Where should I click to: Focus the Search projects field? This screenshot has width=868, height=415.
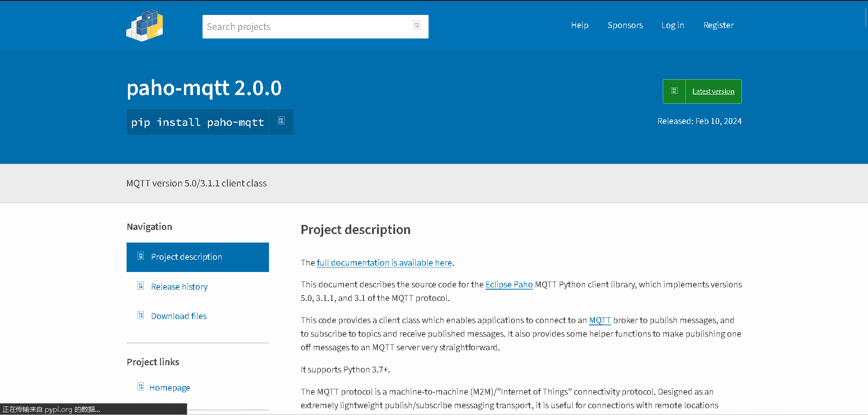[x=316, y=27]
